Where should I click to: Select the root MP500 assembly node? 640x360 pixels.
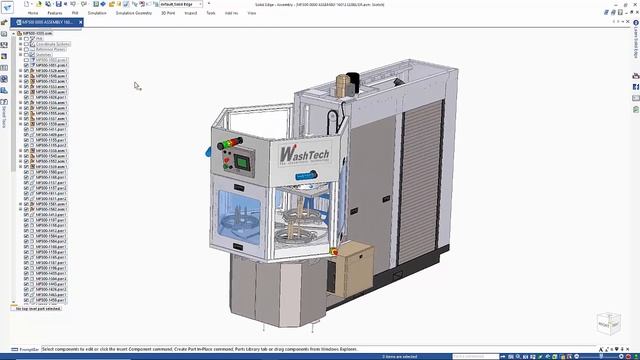(x=37, y=33)
